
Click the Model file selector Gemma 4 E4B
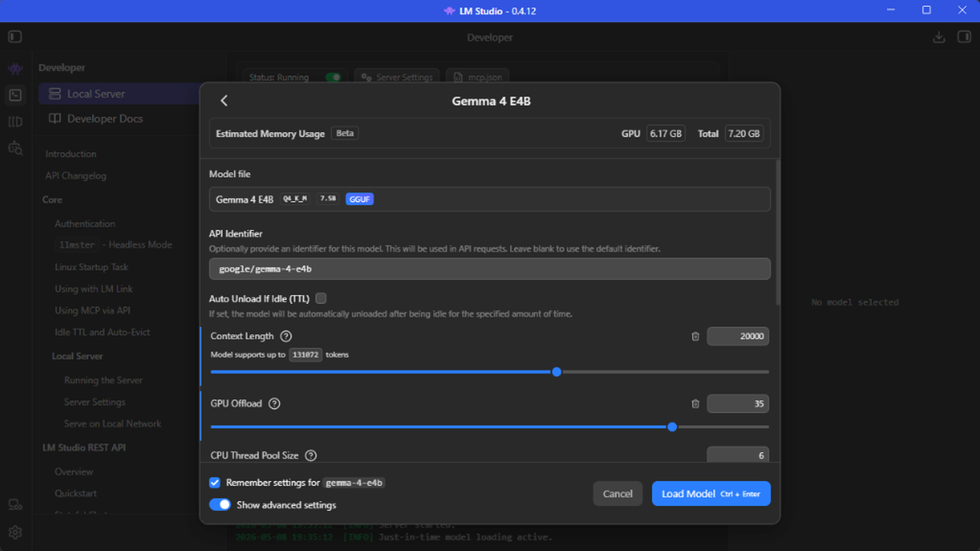pyautogui.click(x=490, y=199)
